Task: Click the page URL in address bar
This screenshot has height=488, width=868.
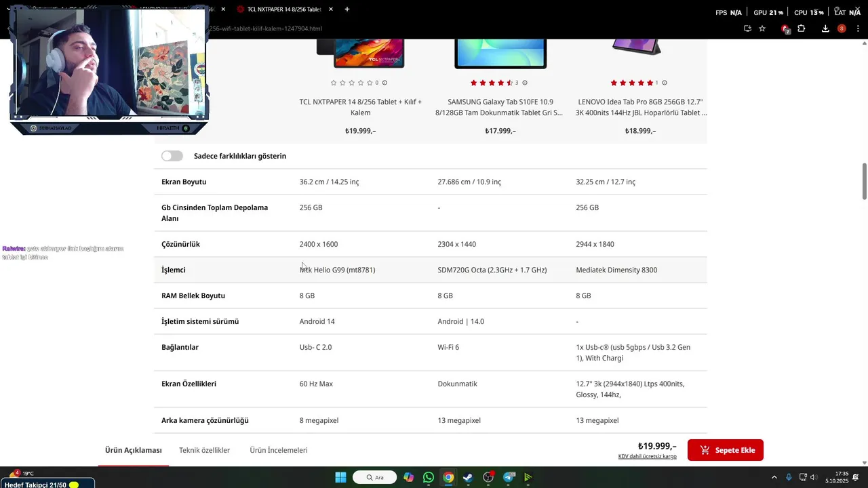Action: pos(265,28)
